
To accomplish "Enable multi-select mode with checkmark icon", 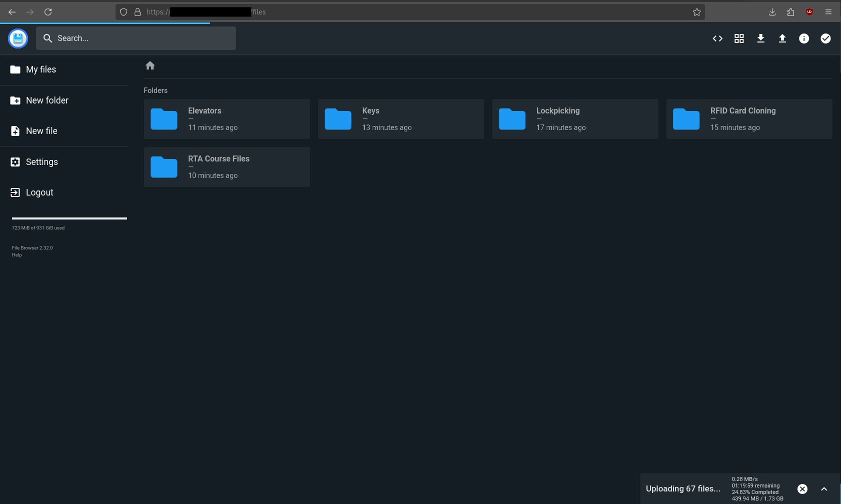I will click(825, 38).
